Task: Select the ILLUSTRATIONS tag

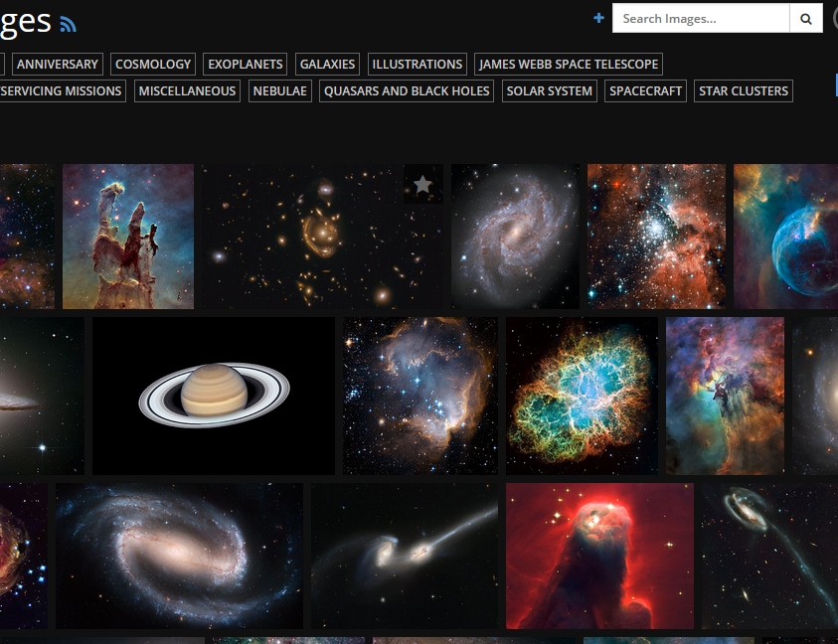Action: 418,64
